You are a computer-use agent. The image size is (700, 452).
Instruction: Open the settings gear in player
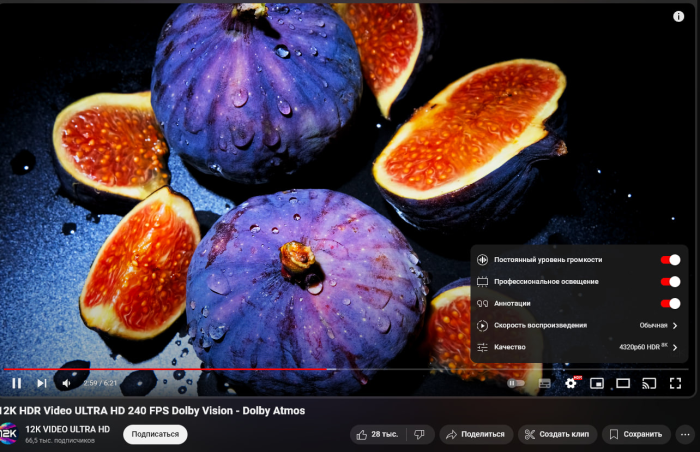[571, 383]
